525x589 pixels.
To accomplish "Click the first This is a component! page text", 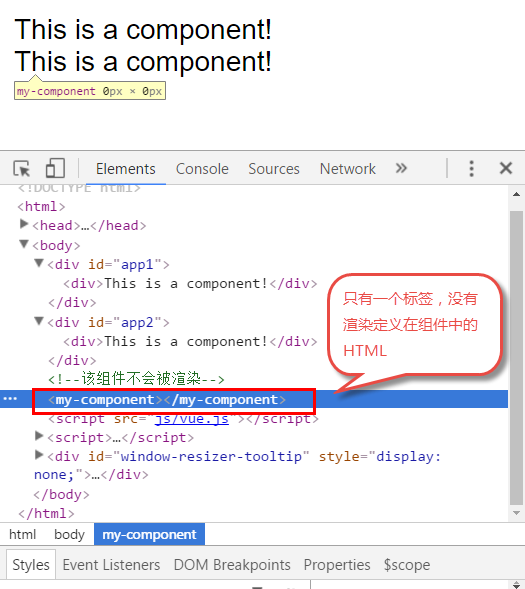I will tap(143, 29).
